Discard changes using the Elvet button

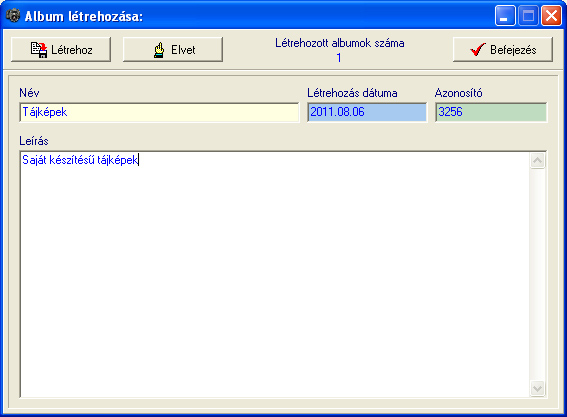click(172, 50)
